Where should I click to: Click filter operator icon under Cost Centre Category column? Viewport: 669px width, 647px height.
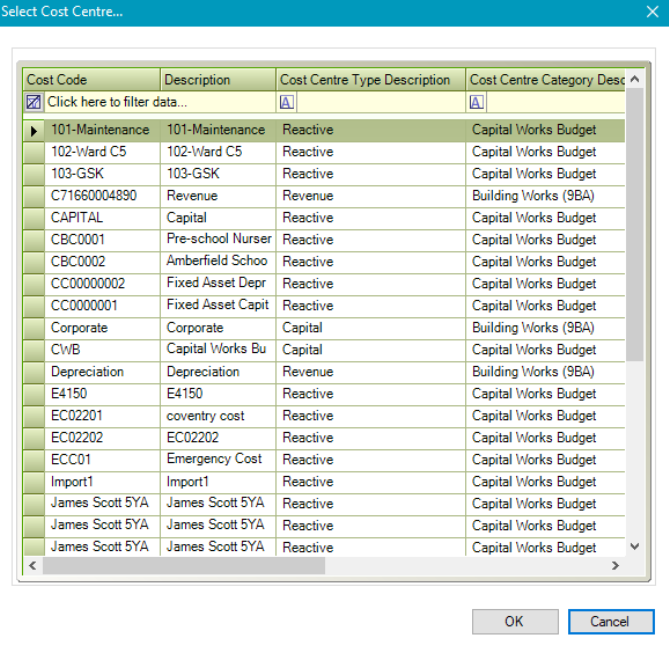point(477,102)
